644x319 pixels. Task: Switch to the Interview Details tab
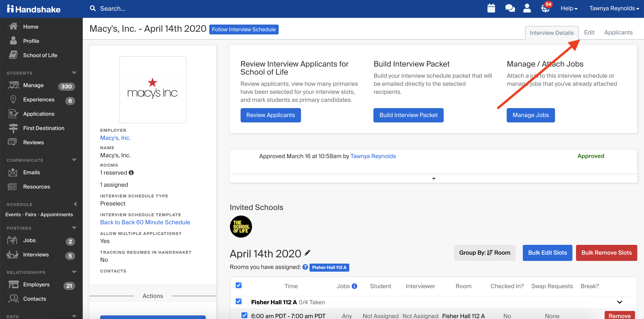click(551, 33)
